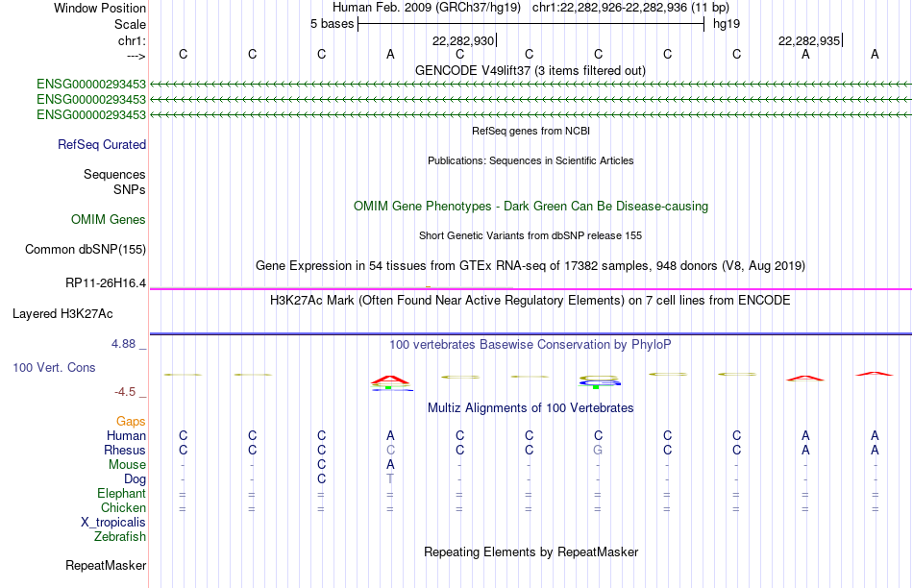Click the C base in Dog row

[x=321, y=479]
